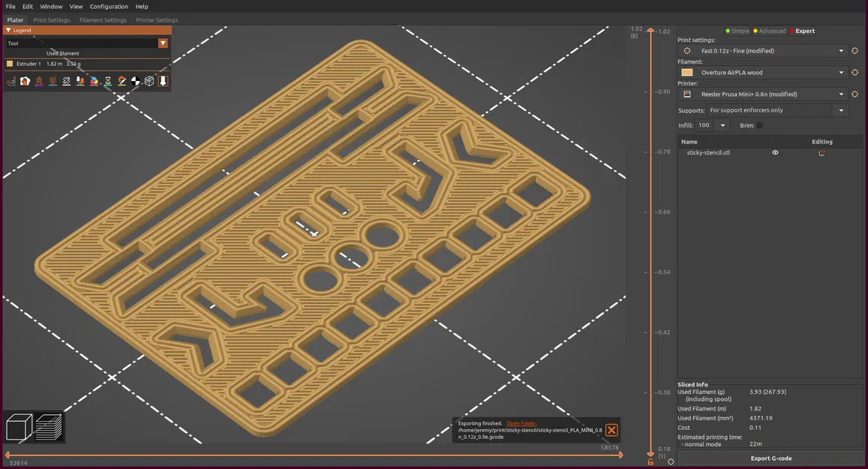Toggle shells wireframe cube icon
This screenshot has width=868, height=469.
(x=149, y=81)
